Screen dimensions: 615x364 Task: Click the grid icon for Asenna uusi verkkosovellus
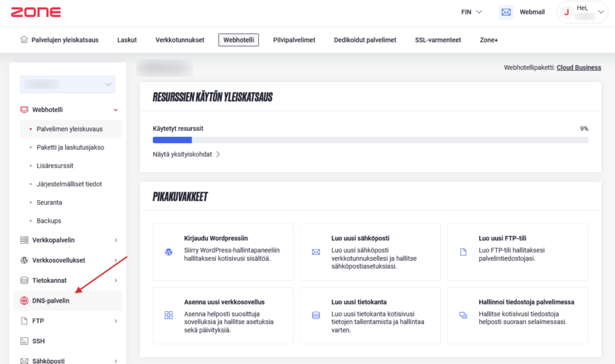(168, 315)
